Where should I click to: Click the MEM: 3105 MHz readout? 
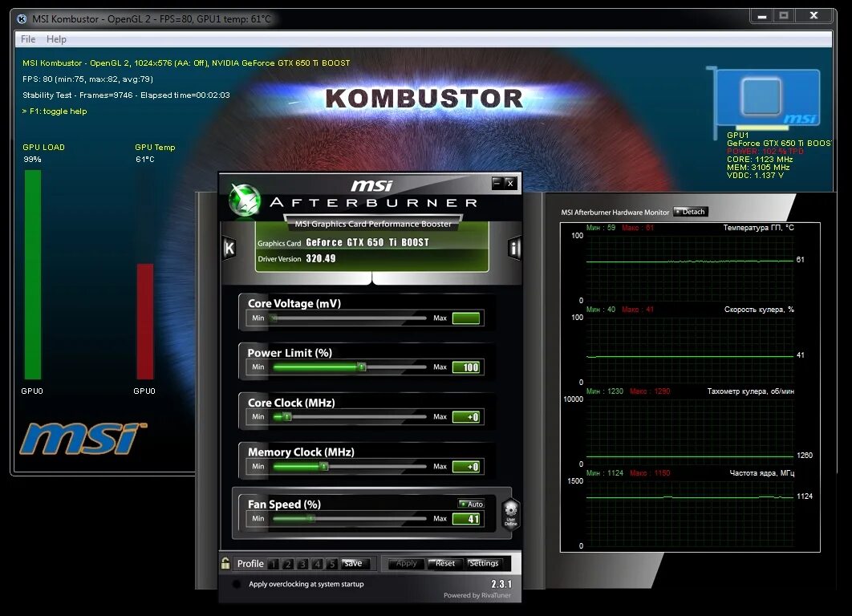point(758,168)
